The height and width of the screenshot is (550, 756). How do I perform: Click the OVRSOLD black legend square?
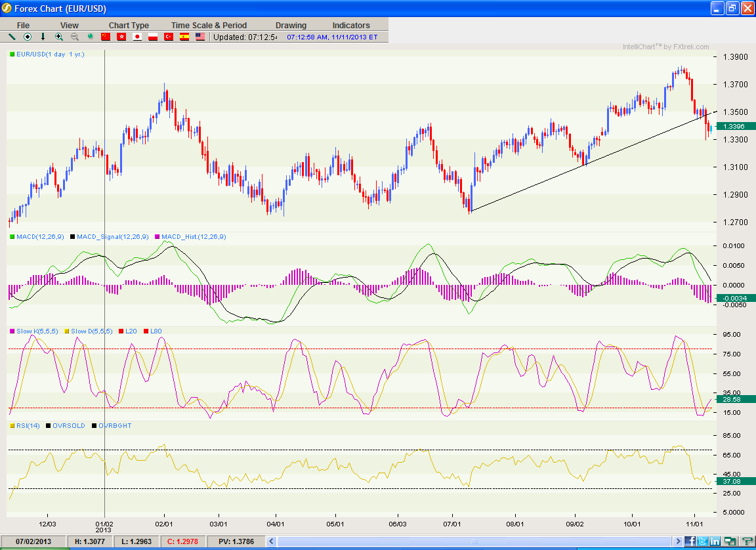(48, 426)
